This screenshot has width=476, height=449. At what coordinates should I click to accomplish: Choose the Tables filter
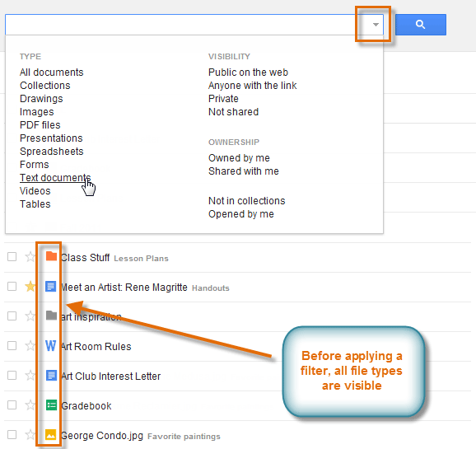pos(35,204)
